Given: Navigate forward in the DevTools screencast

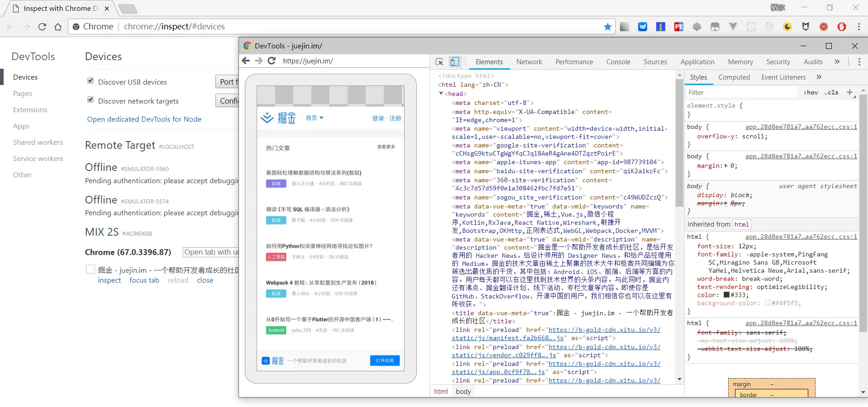Looking at the screenshot, I should coord(259,61).
